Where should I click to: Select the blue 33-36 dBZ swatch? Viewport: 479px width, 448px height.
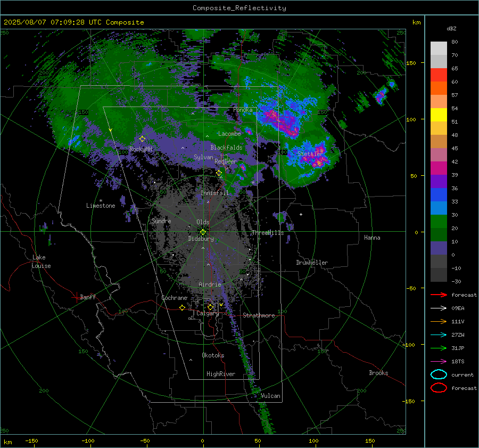click(439, 195)
